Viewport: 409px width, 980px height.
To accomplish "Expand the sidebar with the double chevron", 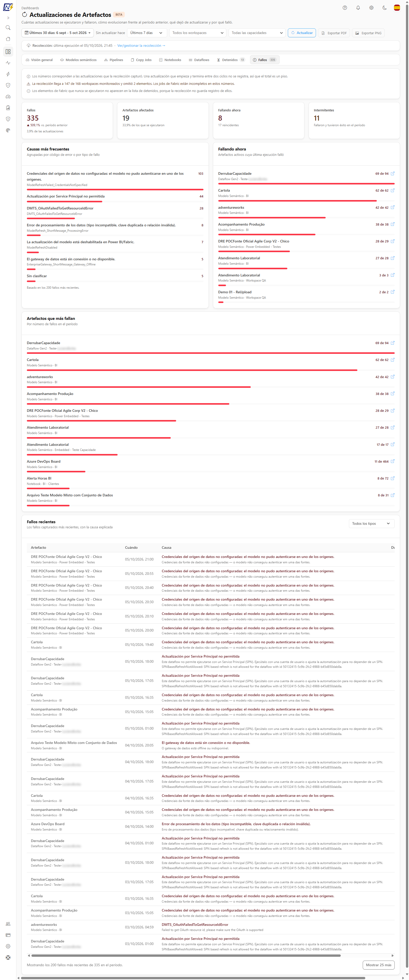I will (8, 18).
